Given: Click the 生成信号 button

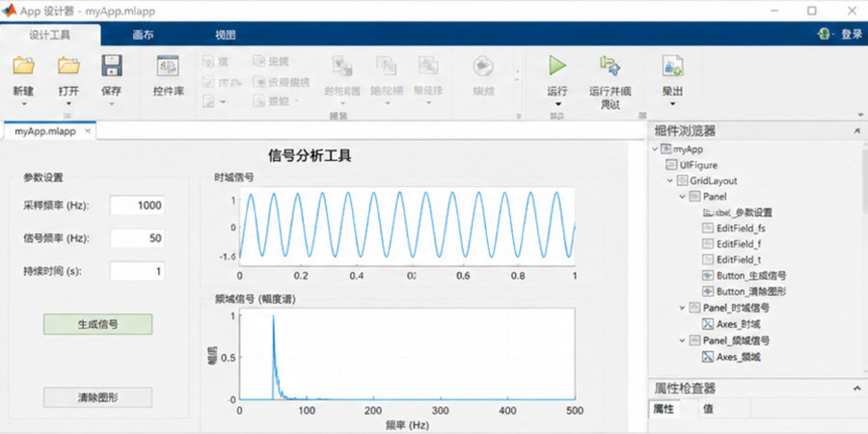Looking at the screenshot, I should point(98,324).
